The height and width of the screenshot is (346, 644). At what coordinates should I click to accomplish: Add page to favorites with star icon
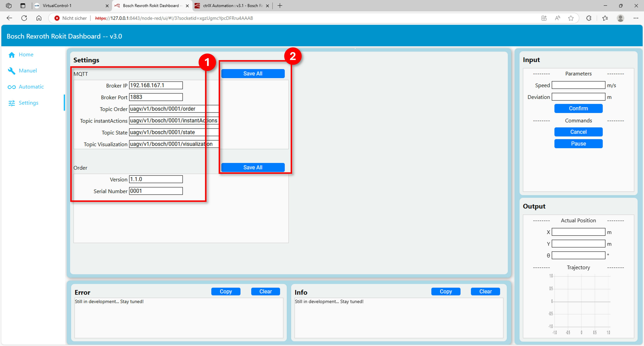tap(571, 18)
